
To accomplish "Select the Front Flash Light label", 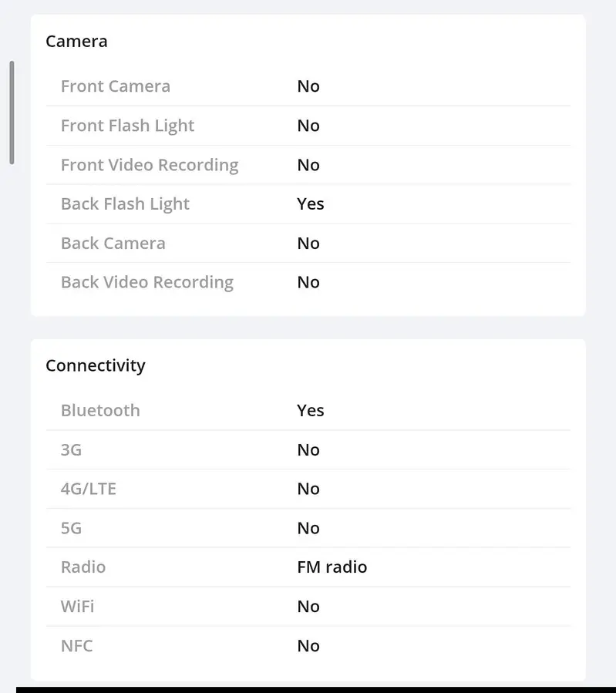I will tap(127, 126).
